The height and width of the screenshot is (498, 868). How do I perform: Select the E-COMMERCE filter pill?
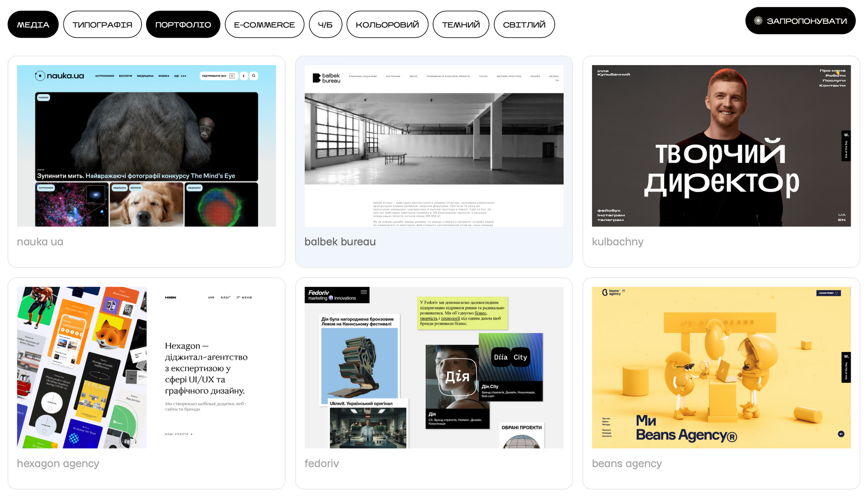point(264,25)
